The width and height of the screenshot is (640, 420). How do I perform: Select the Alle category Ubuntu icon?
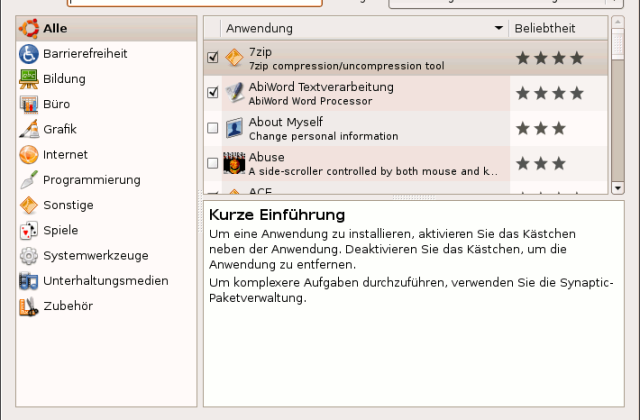click(29, 28)
